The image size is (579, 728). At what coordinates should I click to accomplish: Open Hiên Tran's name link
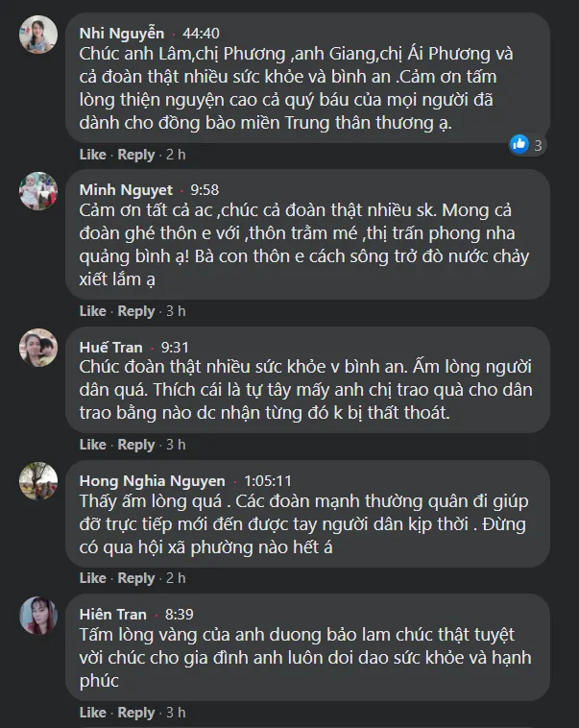coord(112,614)
